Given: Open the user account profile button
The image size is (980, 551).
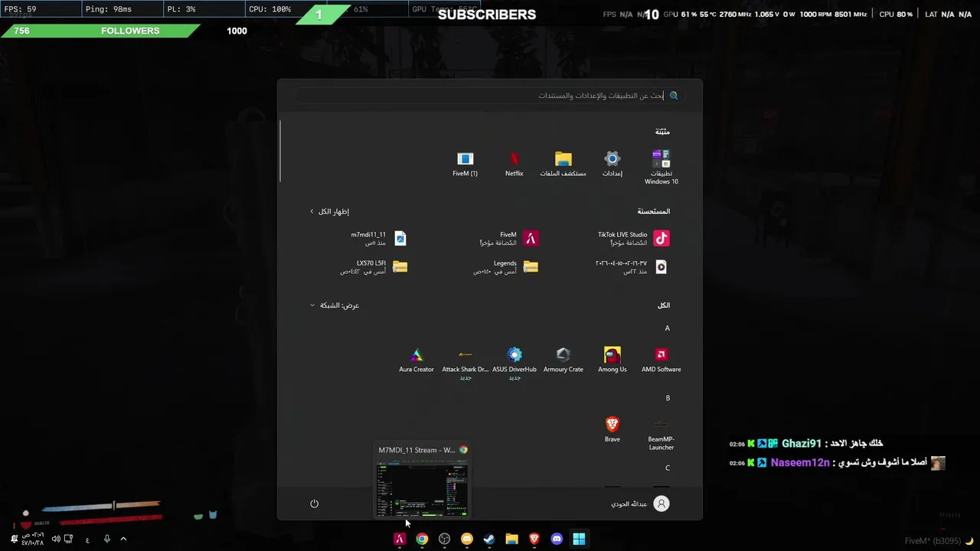Looking at the screenshot, I should click(x=640, y=504).
